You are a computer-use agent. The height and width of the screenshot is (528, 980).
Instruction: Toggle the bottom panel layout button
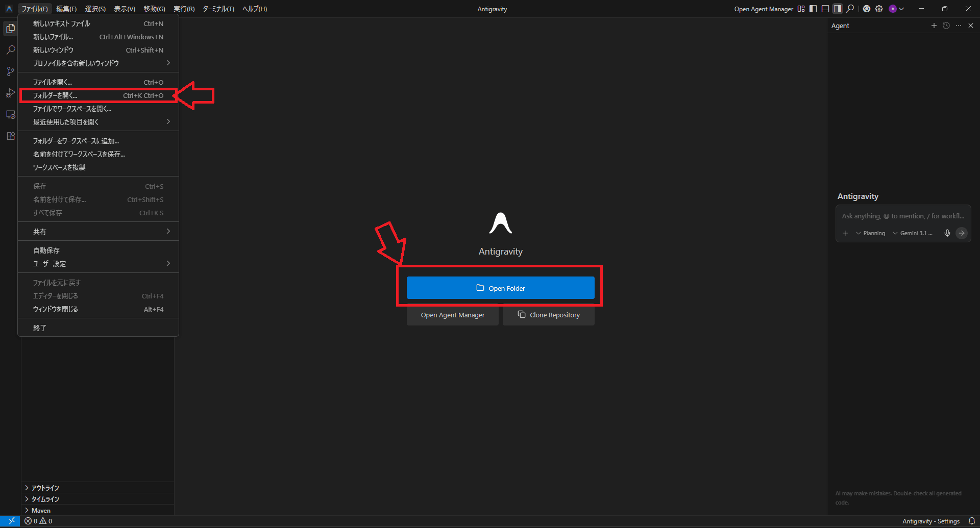tap(825, 9)
